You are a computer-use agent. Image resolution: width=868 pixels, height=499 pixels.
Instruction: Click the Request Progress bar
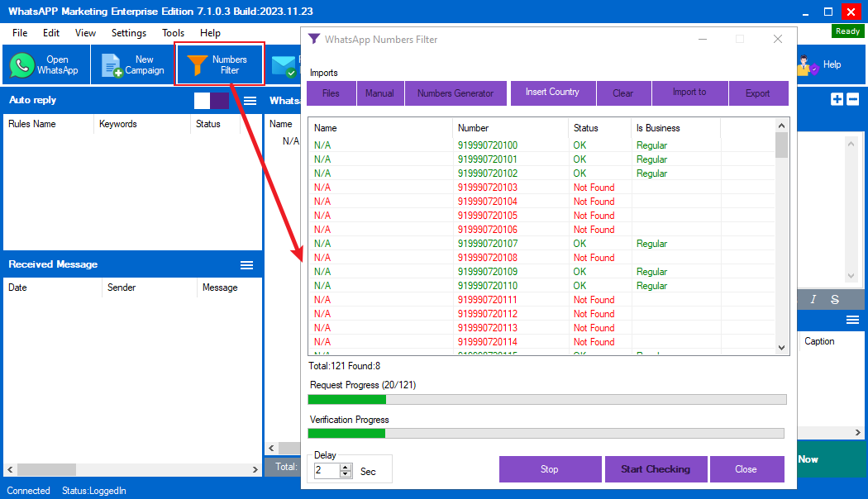coord(546,400)
